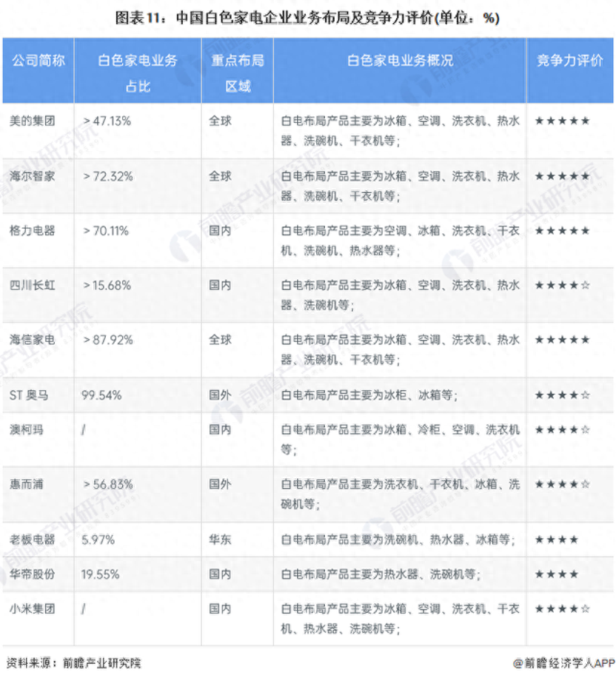Click company name 华帝股份

point(32,574)
